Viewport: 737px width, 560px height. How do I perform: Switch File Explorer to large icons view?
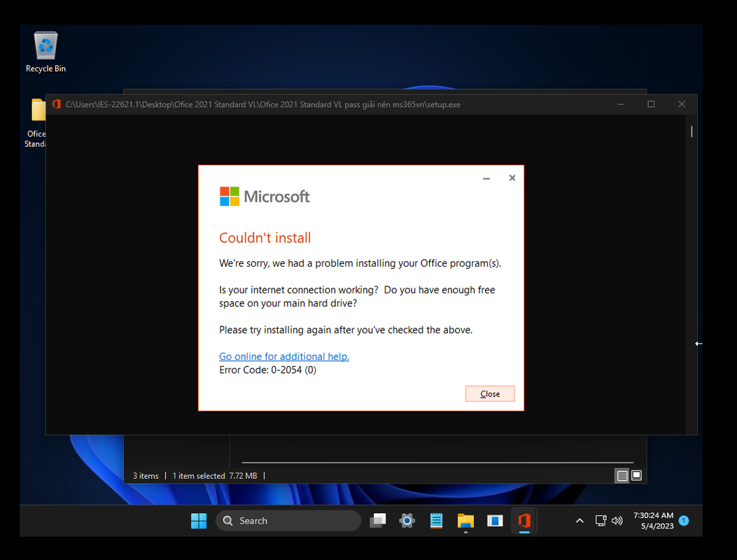[636, 475]
